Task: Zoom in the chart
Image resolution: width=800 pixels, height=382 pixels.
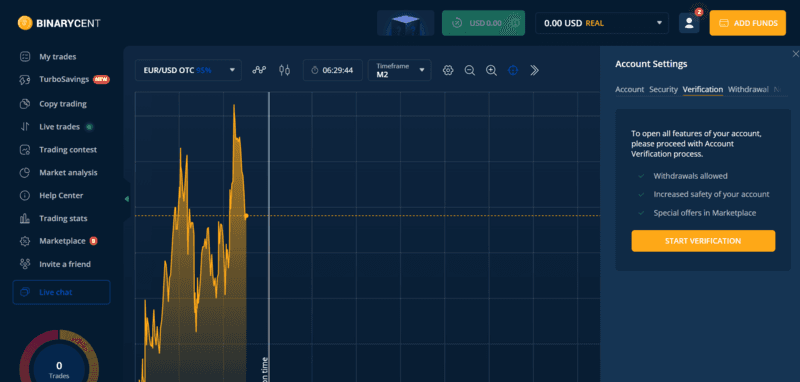Action: coord(491,70)
